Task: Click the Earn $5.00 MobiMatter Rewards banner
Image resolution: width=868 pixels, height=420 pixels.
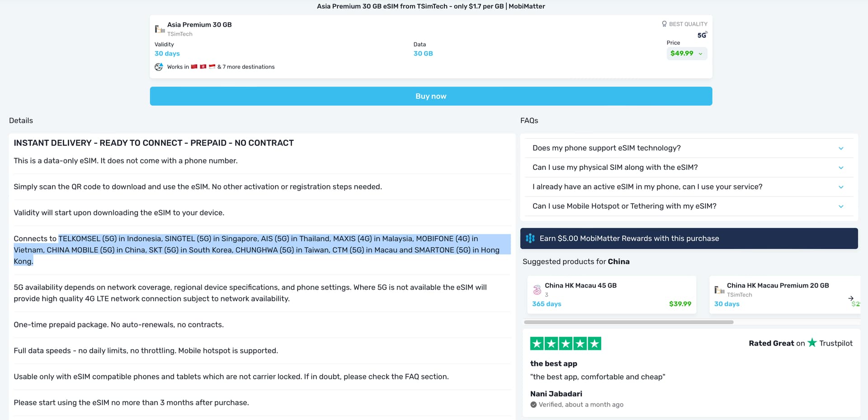Action: (x=689, y=238)
